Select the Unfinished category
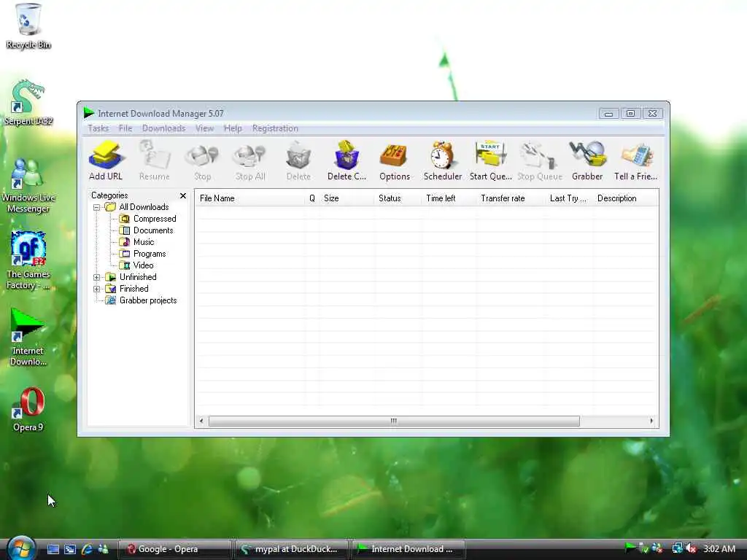Image resolution: width=747 pixels, height=560 pixels. point(138,277)
